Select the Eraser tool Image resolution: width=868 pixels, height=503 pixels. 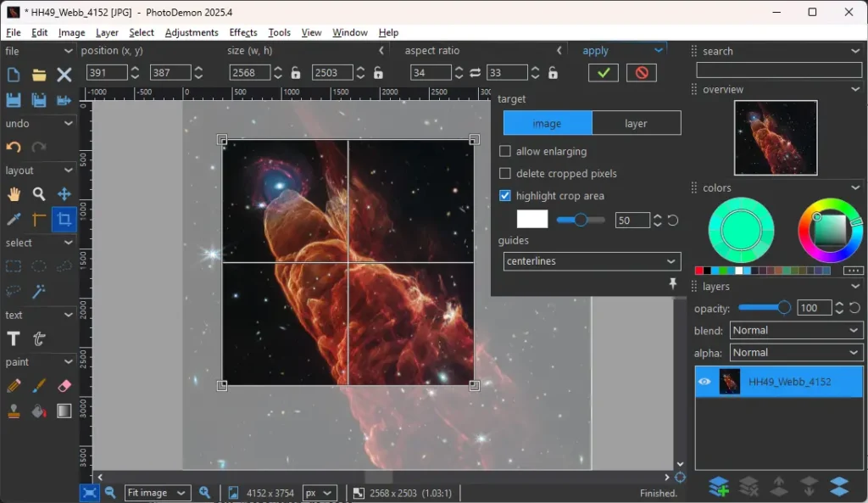pyautogui.click(x=63, y=386)
